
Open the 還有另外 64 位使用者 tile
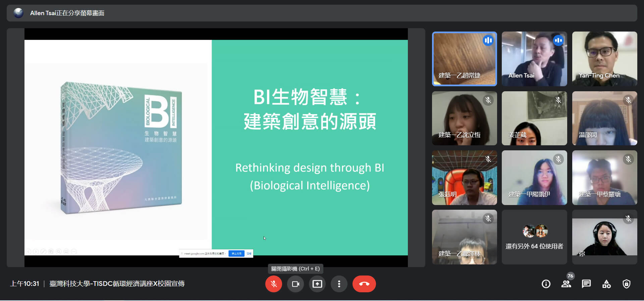(534, 237)
